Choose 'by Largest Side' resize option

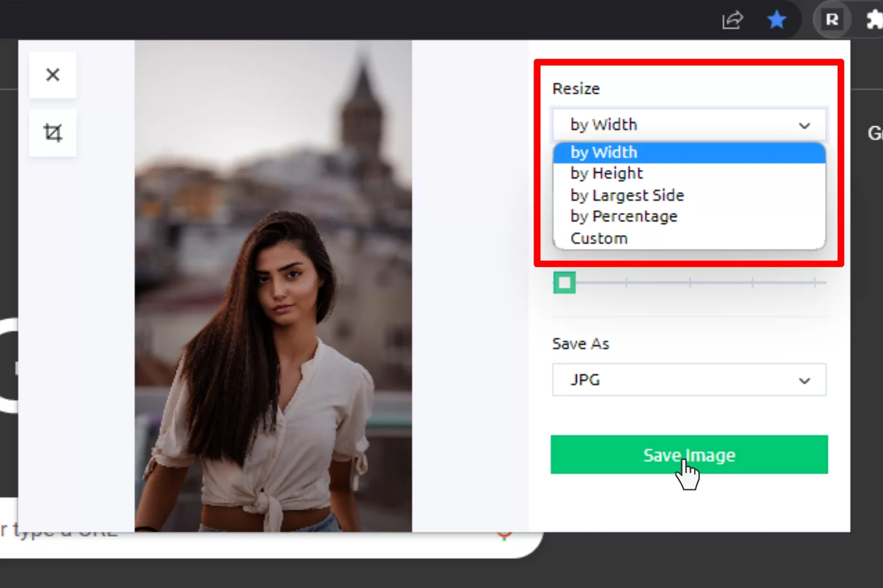(x=689, y=195)
